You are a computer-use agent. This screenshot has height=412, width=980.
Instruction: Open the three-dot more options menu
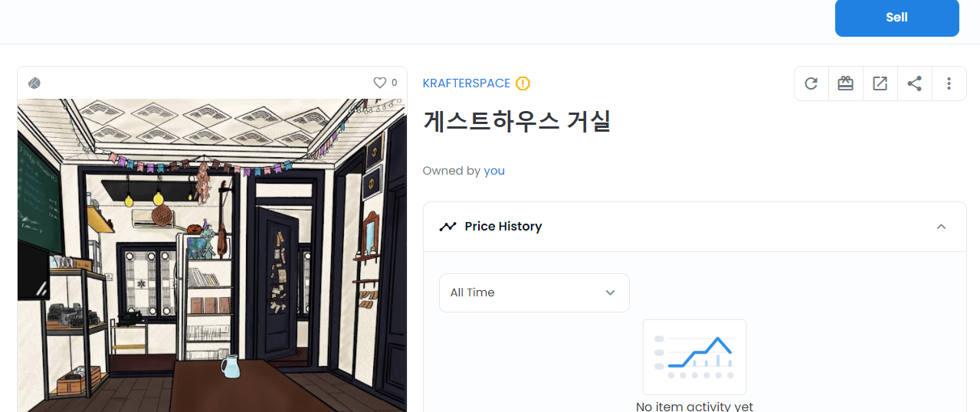click(x=949, y=83)
